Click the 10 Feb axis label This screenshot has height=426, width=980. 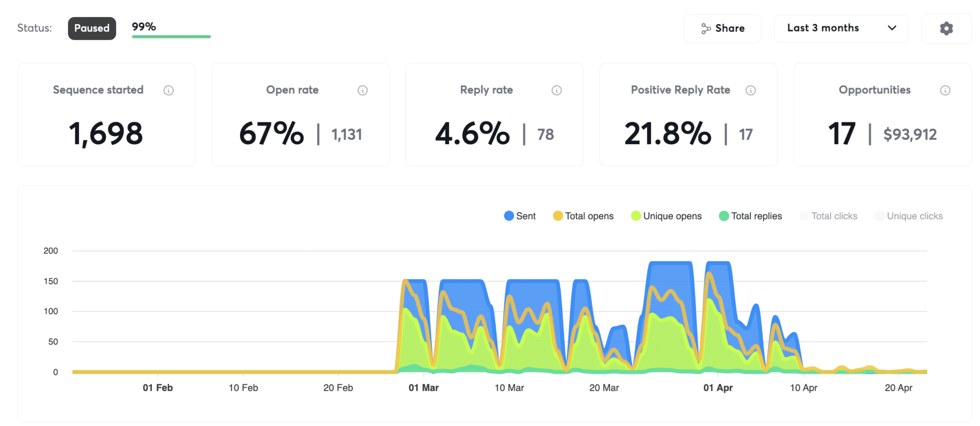[x=243, y=388]
